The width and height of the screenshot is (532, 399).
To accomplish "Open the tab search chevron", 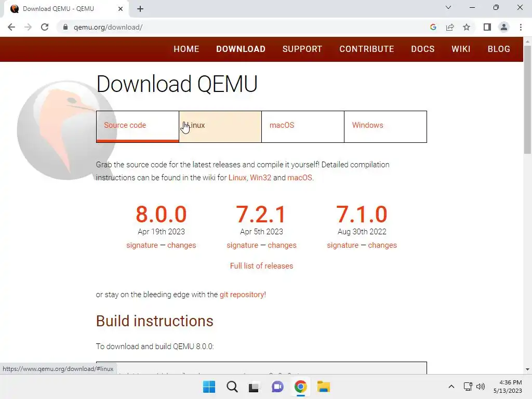I will pos(448,7).
